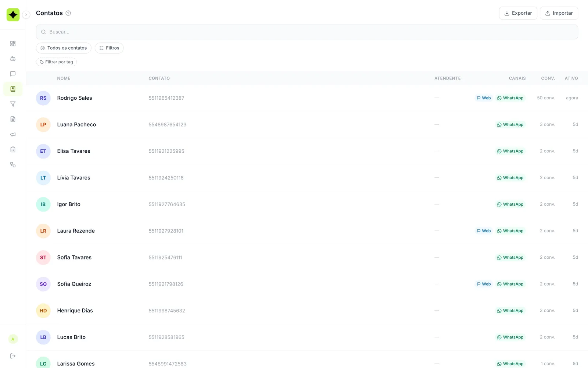Select Larissa Gomes's name

(x=76, y=364)
